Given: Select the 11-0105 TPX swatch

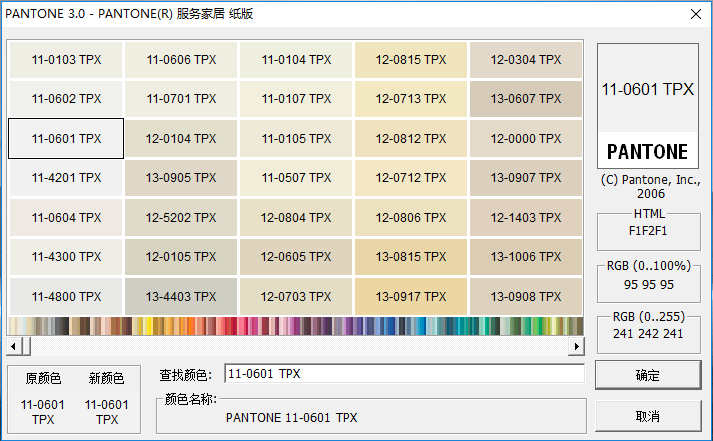Looking at the screenshot, I should (296, 139).
